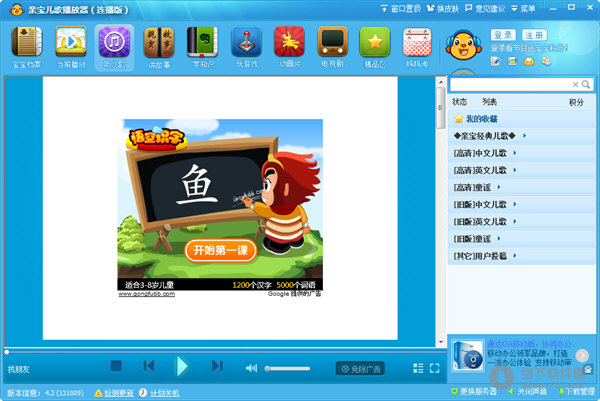Skip to the previous track
Viewport: 600px width, 401px height.
[149, 366]
